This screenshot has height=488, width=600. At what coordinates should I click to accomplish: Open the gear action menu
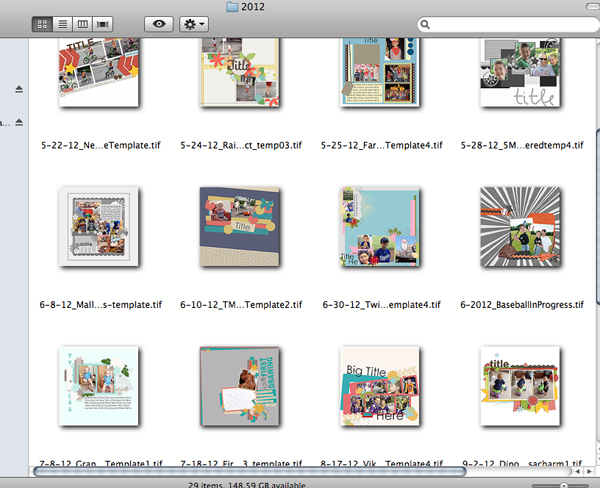pos(194,24)
